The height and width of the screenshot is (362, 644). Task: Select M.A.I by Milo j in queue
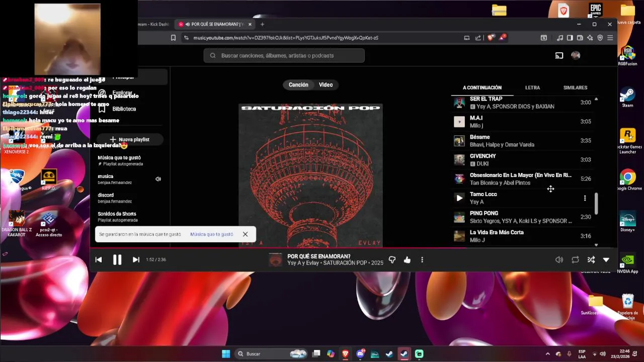click(x=522, y=122)
